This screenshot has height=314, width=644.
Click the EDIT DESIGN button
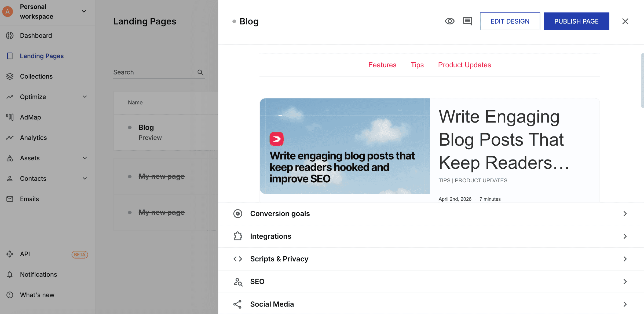(510, 21)
